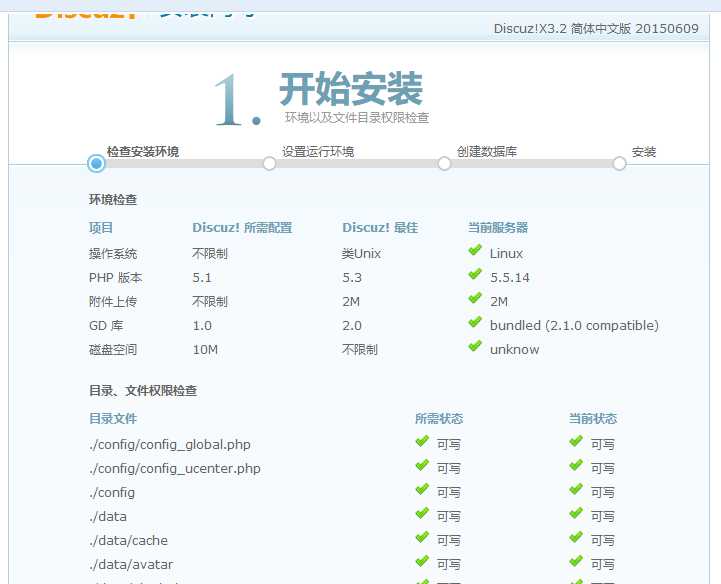The width and height of the screenshot is (721, 584).
Task: Click the ./data/avatar path
Action: pyautogui.click(x=132, y=564)
